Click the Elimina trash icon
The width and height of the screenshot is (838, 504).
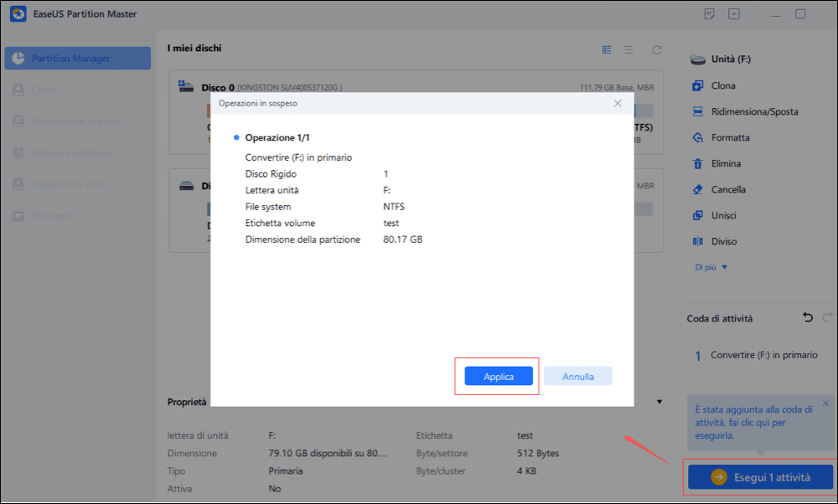point(697,163)
